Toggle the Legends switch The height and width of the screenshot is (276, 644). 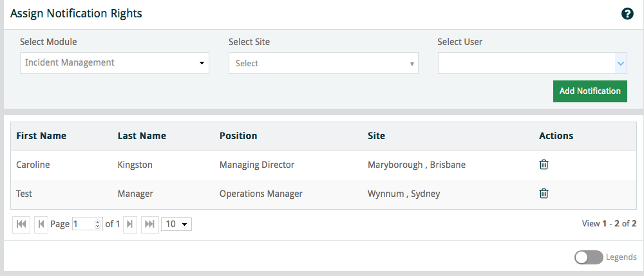click(589, 257)
